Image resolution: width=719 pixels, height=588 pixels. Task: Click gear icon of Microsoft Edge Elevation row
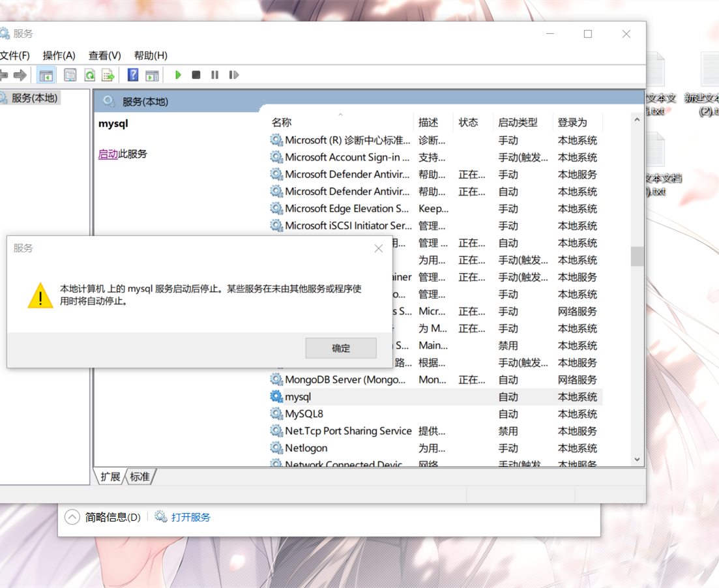coord(276,208)
